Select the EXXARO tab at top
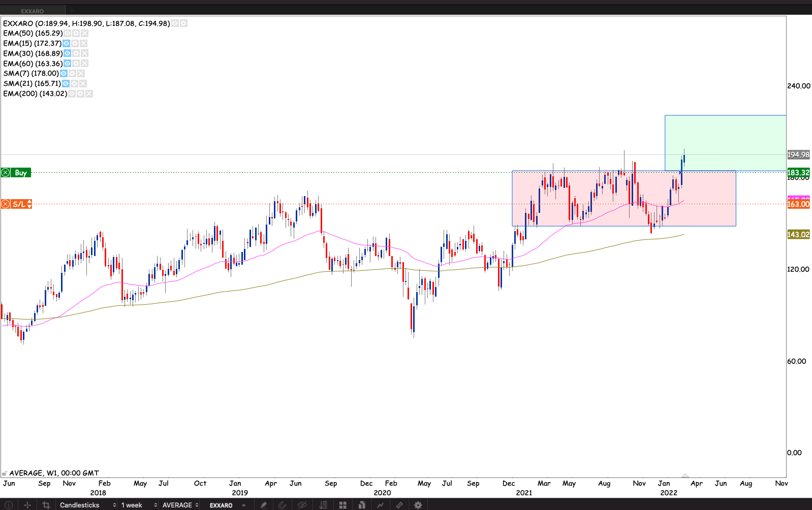 (33, 11)
